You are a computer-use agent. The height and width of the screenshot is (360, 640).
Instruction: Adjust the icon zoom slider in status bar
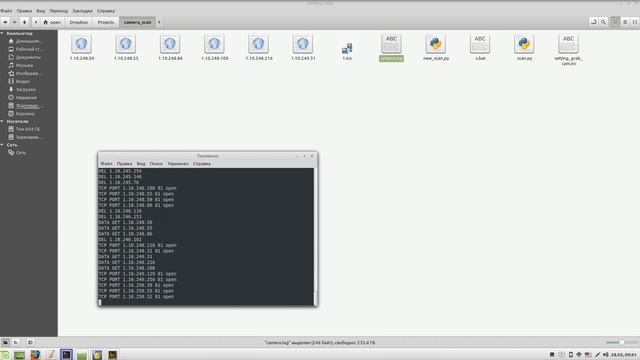[621, 342]
